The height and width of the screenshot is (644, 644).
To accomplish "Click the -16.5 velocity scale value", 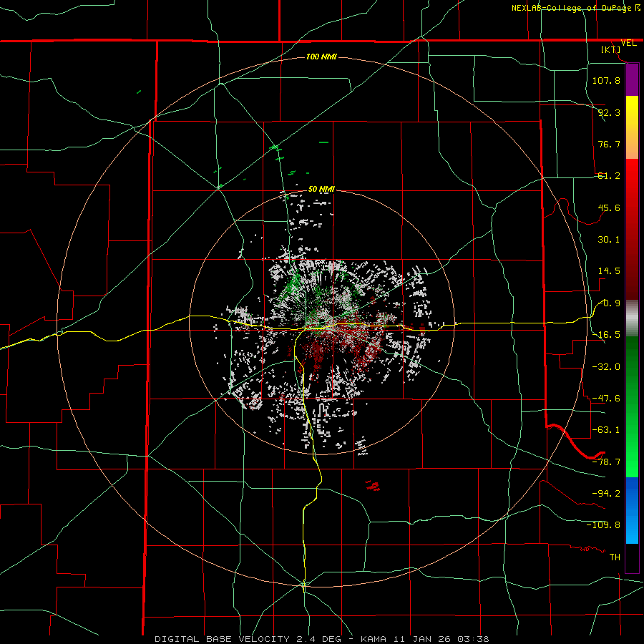I will (x=606, y=335).
